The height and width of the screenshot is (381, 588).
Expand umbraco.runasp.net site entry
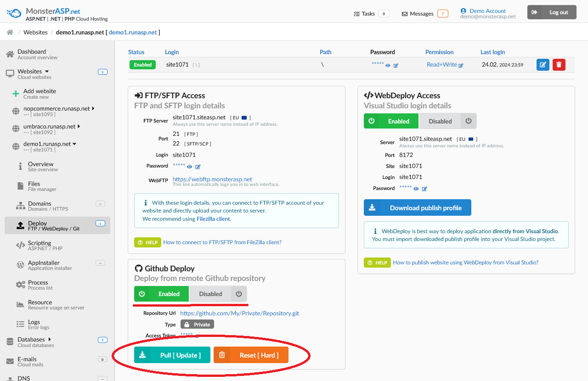[79, 126]
